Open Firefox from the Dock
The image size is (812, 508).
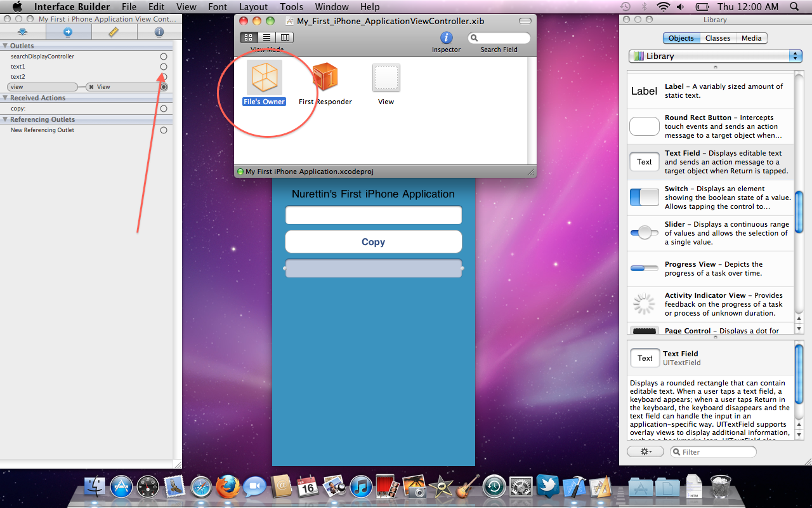point(228,487)
